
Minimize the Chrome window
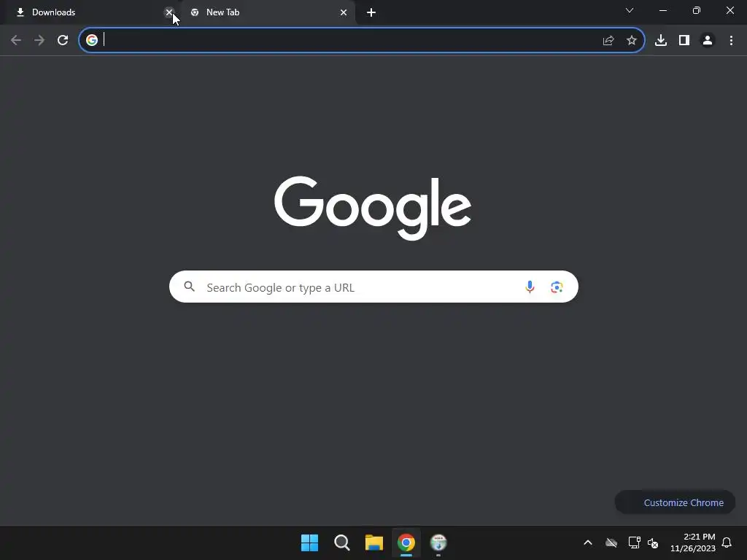pyautogui.click(x=662, y=10)
